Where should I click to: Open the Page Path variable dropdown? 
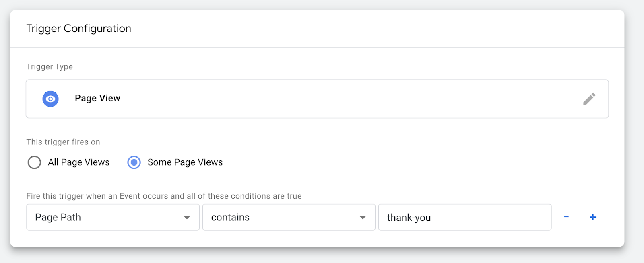[x=113, y=217]
